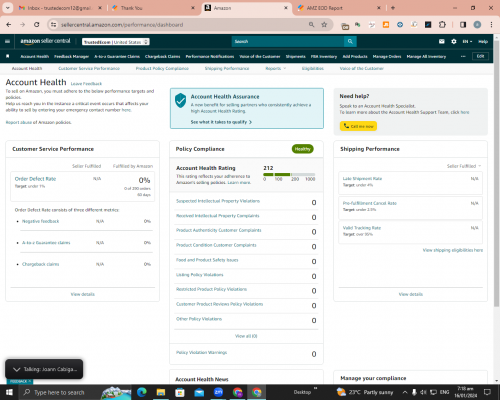Open the Windows Start menu

coord(9,392)
